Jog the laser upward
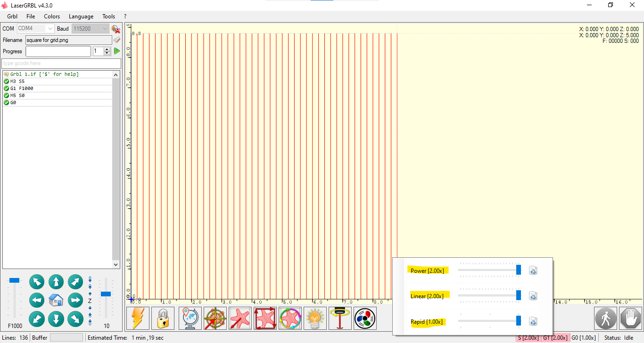Screen dimensions: 644x343 pyautogui.click(x=56, y=282)
